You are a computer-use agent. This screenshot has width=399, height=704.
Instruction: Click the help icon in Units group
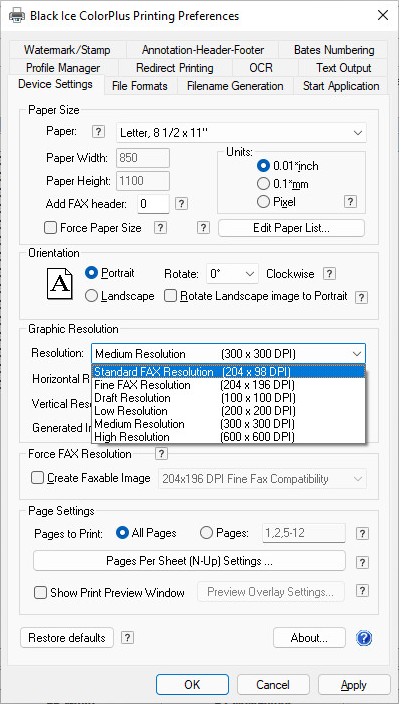[350, 202]
